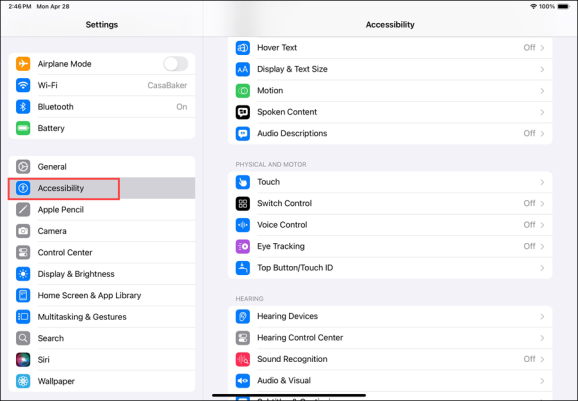Tap the battery status indicator
The height and width of the screenshot is (401, 578).
pyautogui.click(x=564, y=6)
